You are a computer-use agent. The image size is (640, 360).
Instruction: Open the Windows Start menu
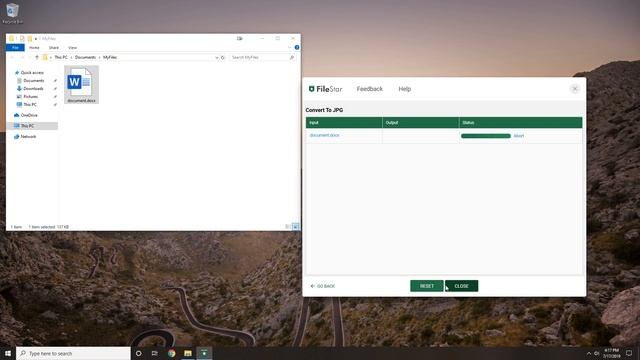click(8, 353)
